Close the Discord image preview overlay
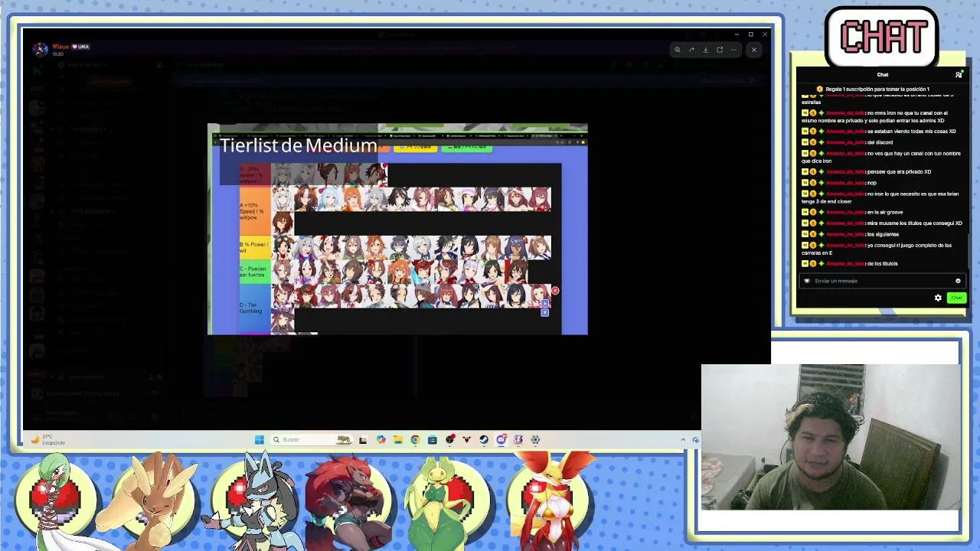Screen dimensions: 980x551 click(x=754, y=50)
